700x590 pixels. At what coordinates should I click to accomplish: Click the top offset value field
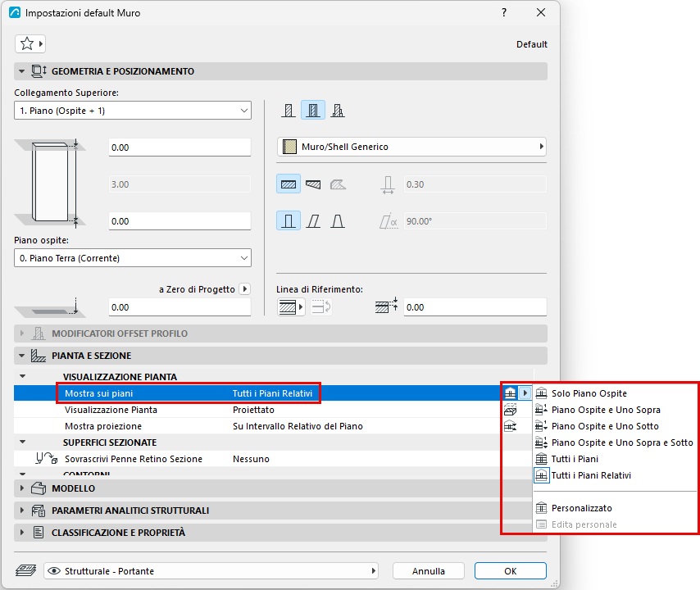tap(180, 147)
